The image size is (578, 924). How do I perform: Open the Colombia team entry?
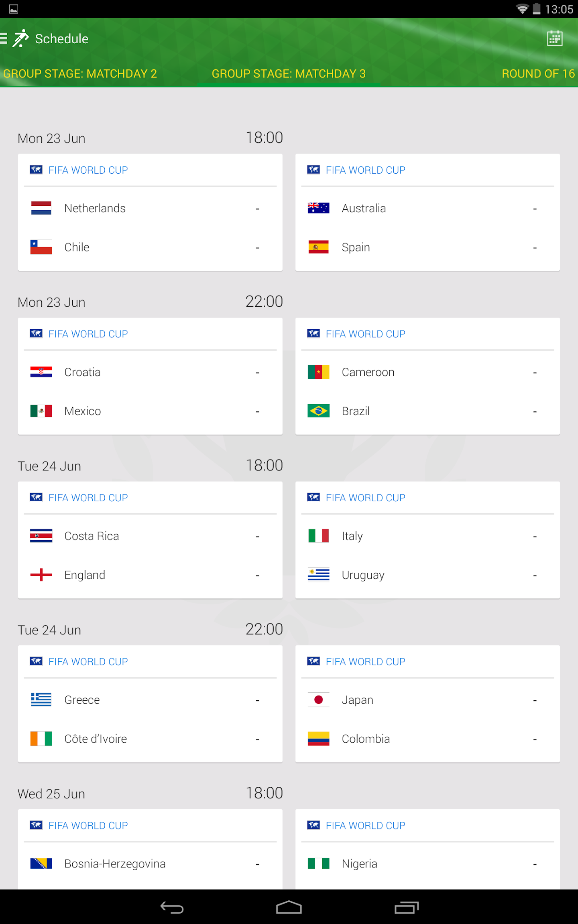tap(427, 739)
